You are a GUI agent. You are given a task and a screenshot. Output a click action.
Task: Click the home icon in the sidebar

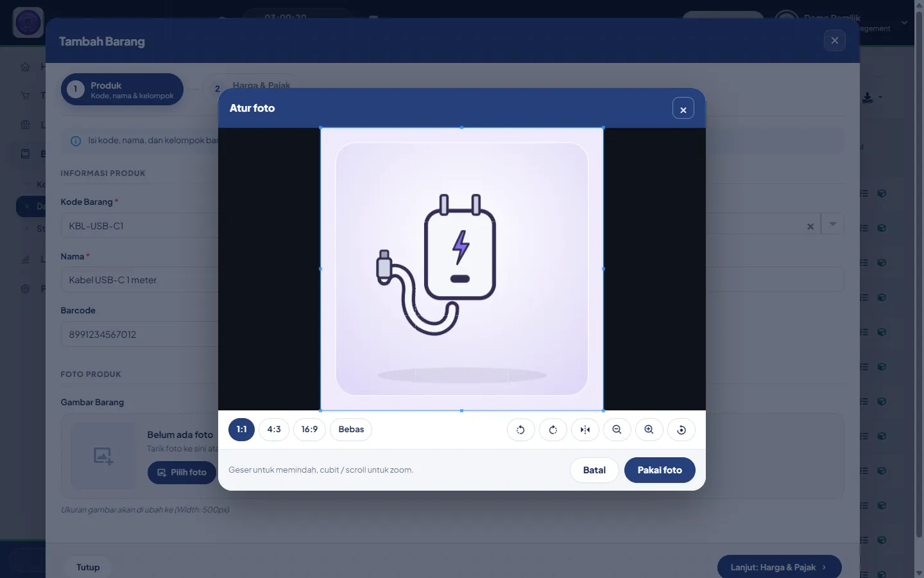[26, 66]
